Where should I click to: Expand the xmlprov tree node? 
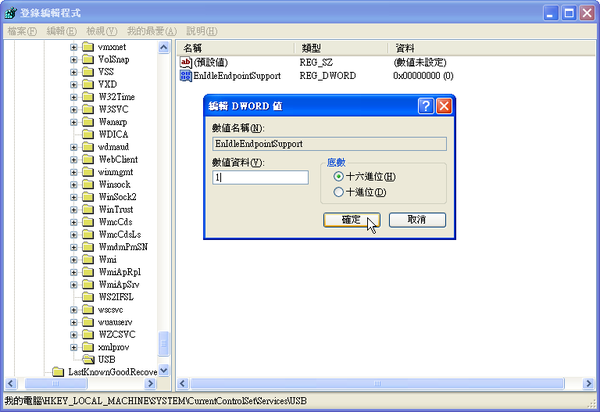click(73, 347)
